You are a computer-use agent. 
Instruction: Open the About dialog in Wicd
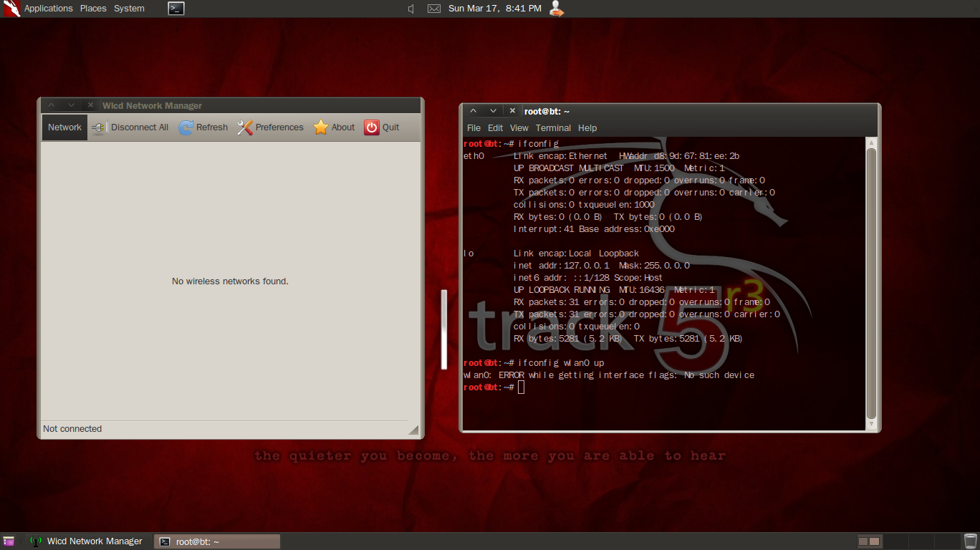[x=334, y=127]
